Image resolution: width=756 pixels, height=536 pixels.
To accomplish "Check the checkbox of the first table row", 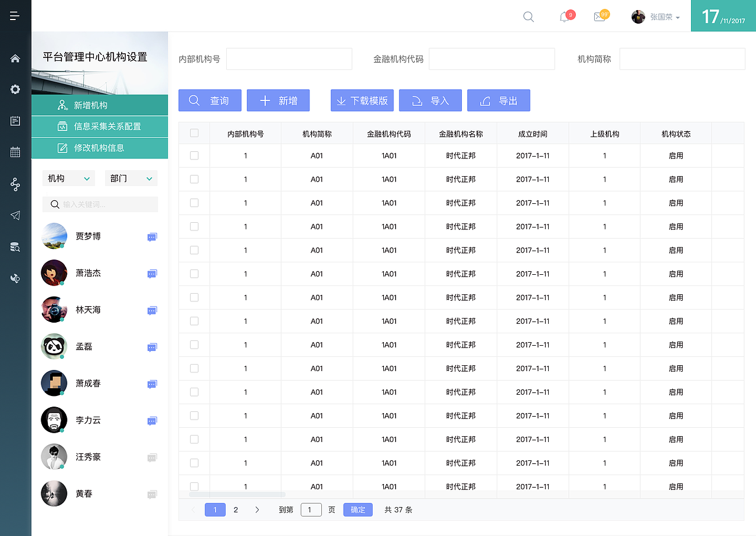I will [194, 155].
